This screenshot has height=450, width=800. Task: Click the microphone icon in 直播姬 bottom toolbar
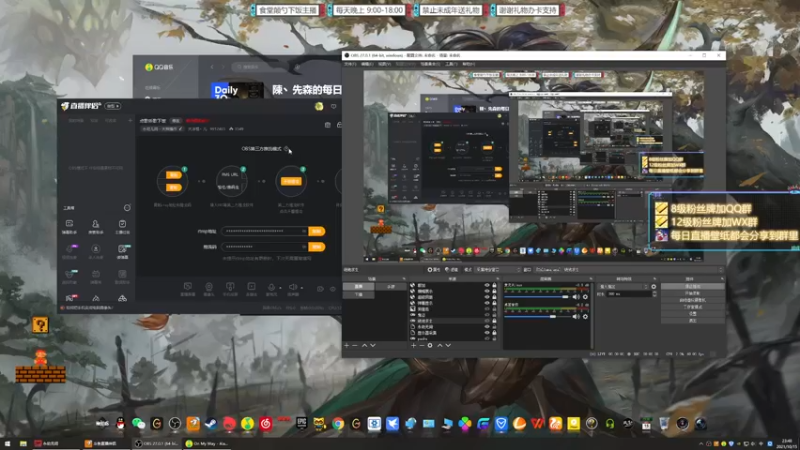[x=271, y=287]
